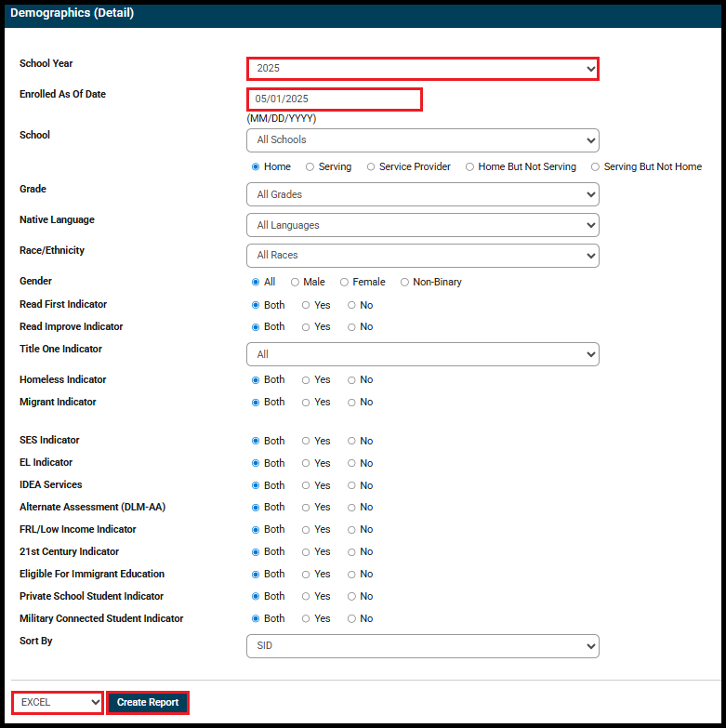Open the Race/Ethnicity dropdown
726x728 pixels.
(x=422, y=256)
